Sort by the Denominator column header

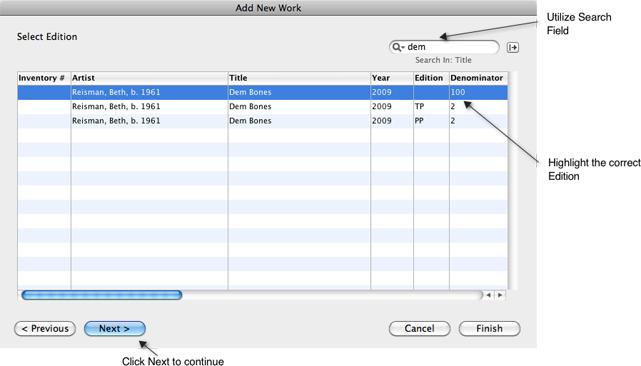(x=478, y=78)
